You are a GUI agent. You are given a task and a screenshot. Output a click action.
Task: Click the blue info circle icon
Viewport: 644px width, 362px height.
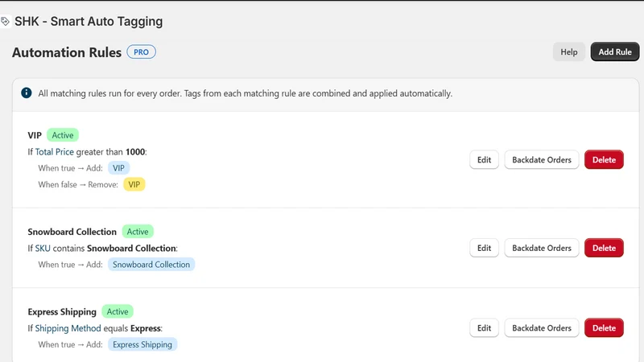[x=27, y=93]
